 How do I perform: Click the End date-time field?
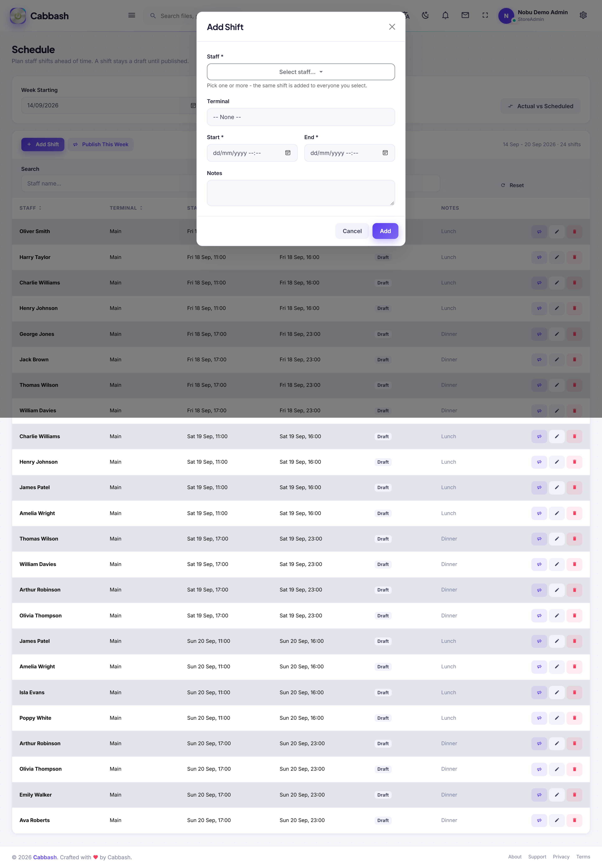(349, 153)
